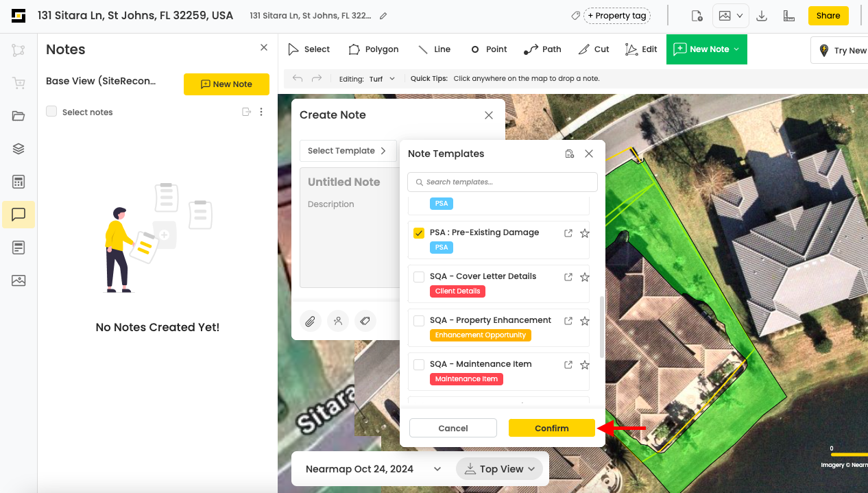Check SQA - Property Enhancement template
868x493 pixels.
point(419,321)
